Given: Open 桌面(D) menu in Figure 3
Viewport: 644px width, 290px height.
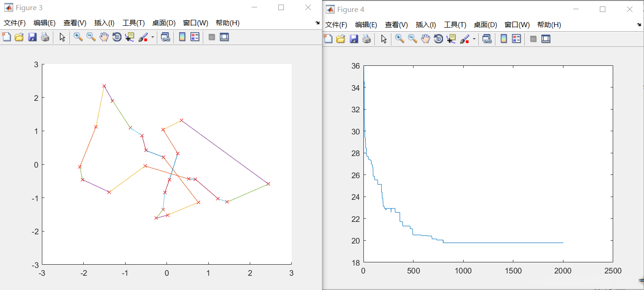Looking at the screenshot, I should point(164,23).
